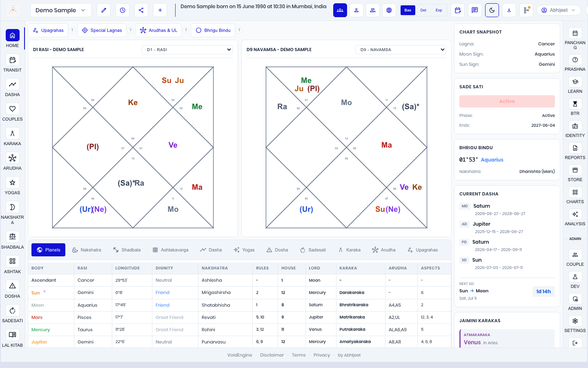Click the Privacy footer link
The height and width of the screenshot is (368, 588).
[322, 355]
